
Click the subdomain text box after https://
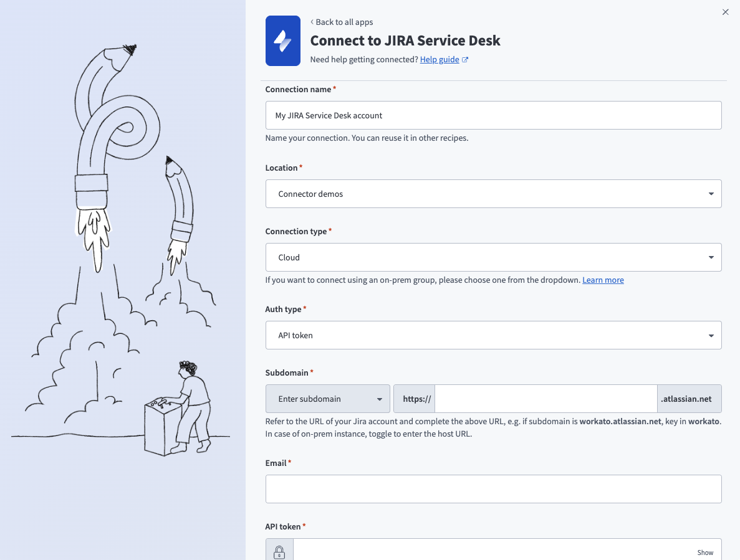[x=545, y=399]
